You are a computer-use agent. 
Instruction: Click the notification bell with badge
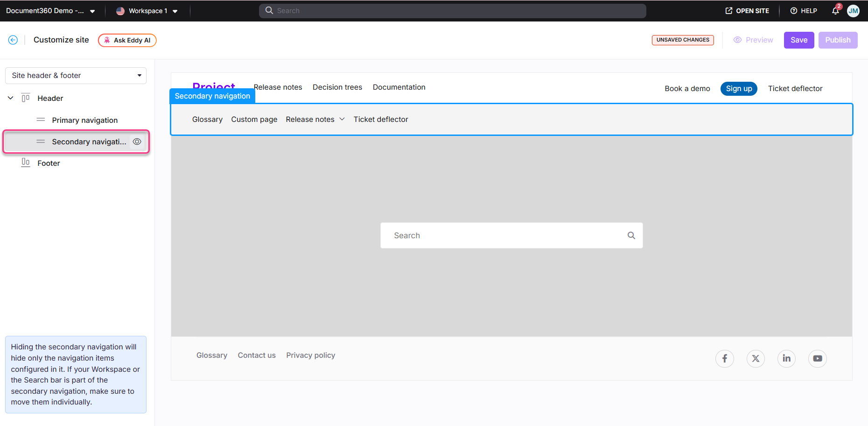(x=835, y=11)
